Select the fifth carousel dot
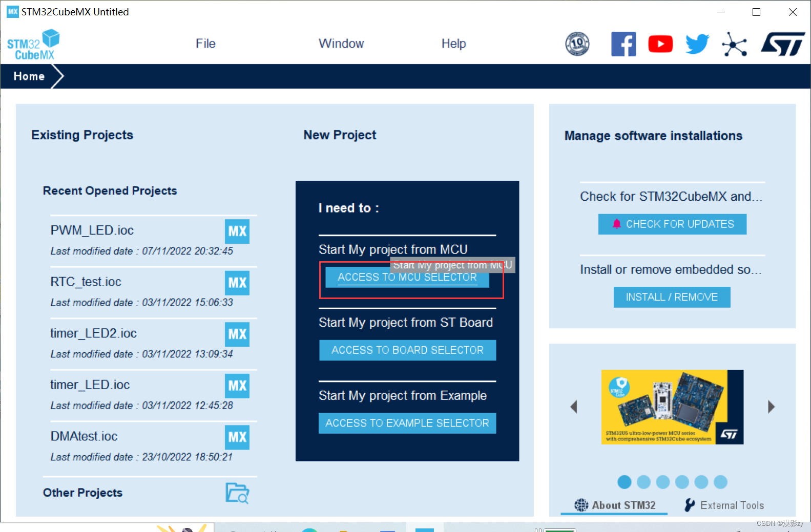Screen dimensions: 811x532 coord(701,482)
